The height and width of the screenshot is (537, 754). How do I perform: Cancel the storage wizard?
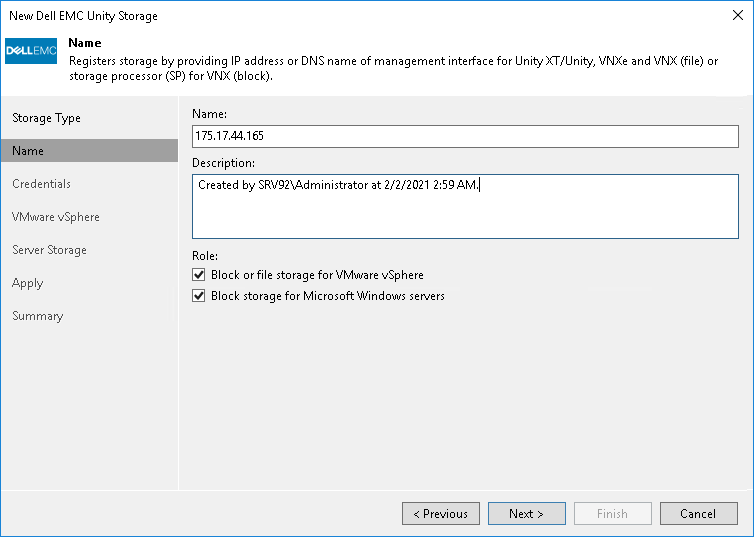(x=698, y=514)
